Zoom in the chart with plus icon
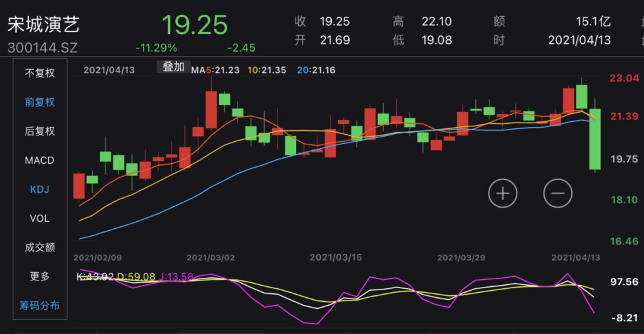The width and height of the screenshot is (644, 334). coord(503,193)
